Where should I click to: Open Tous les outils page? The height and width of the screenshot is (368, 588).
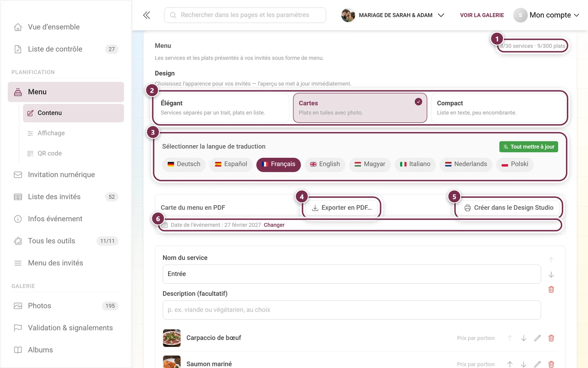(x=66, y=241)
